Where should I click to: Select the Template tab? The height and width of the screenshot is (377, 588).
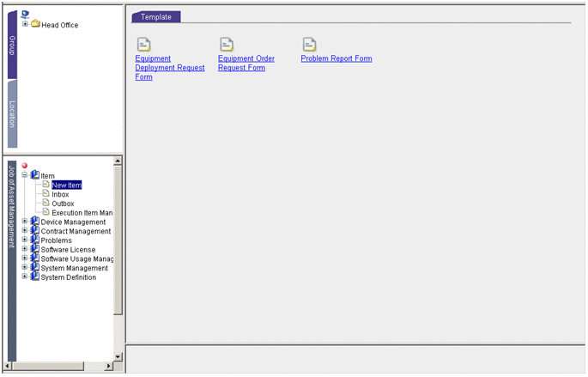coord(156,17)
